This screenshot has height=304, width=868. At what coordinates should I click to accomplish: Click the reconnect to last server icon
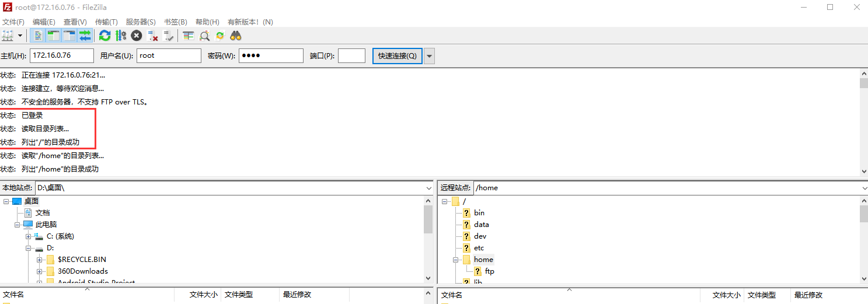(169, 36)
